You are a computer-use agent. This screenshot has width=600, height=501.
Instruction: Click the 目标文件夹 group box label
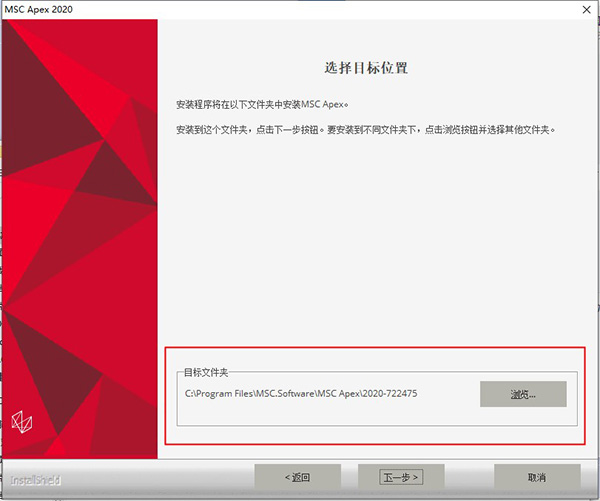(x=206, y=372)
